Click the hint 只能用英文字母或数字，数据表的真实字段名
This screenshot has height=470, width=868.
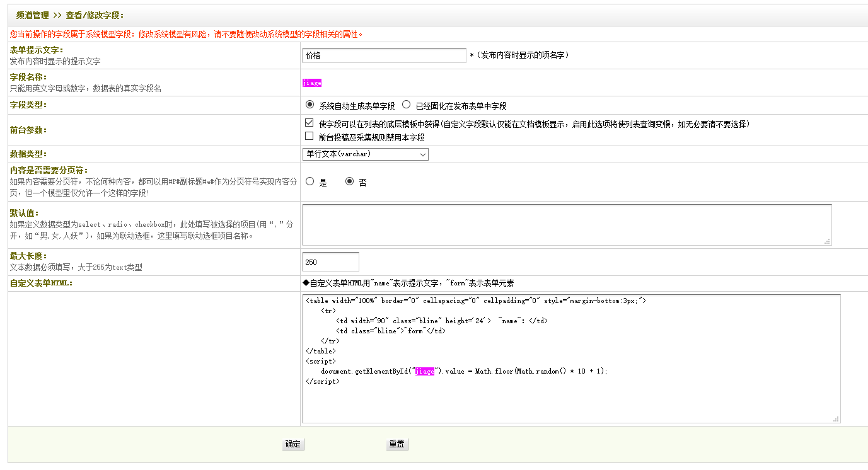click(x=86, y=89)
